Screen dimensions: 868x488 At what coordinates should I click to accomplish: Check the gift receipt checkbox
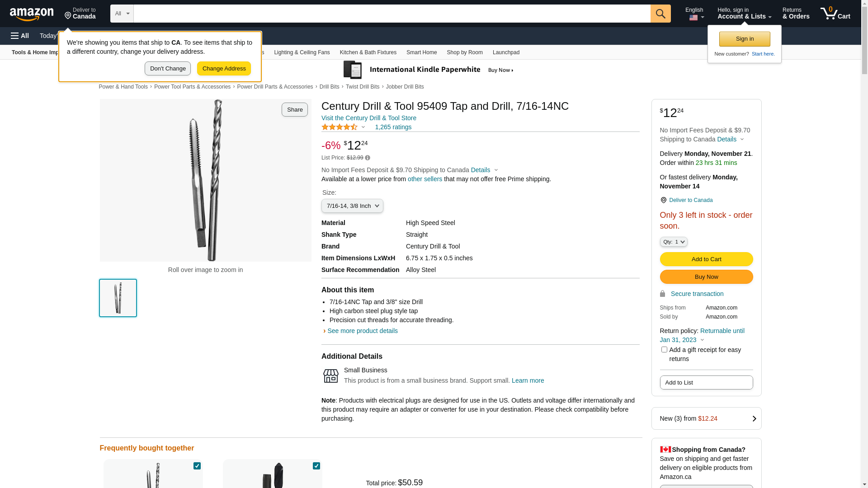coord(664,349)
